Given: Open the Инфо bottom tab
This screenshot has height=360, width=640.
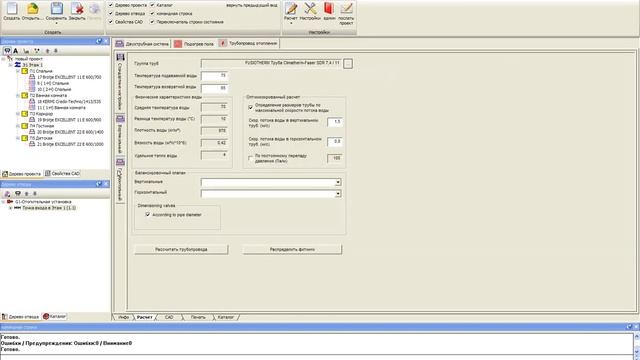Looking at the screenshot, I should (123, 317).
